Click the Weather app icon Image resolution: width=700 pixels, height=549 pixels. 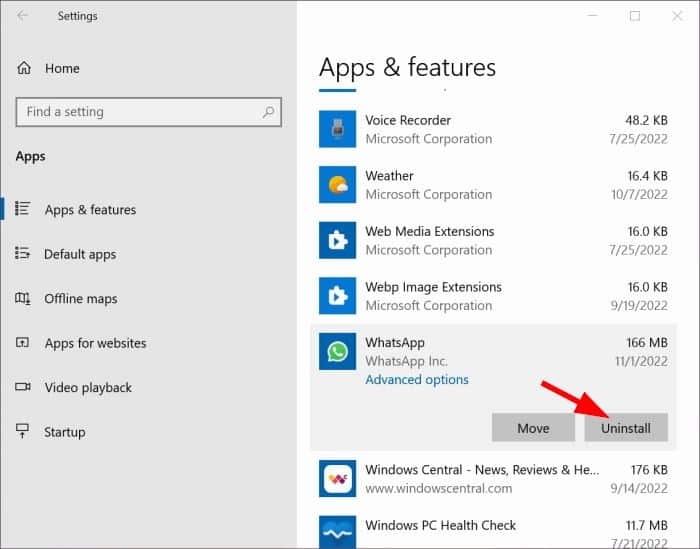click(x=338, y=184)
